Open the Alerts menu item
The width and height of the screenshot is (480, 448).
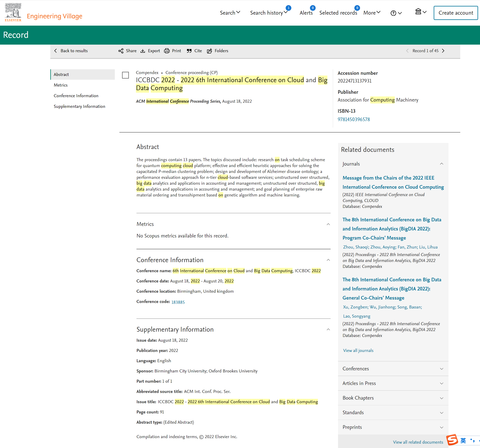pos(306,13)
